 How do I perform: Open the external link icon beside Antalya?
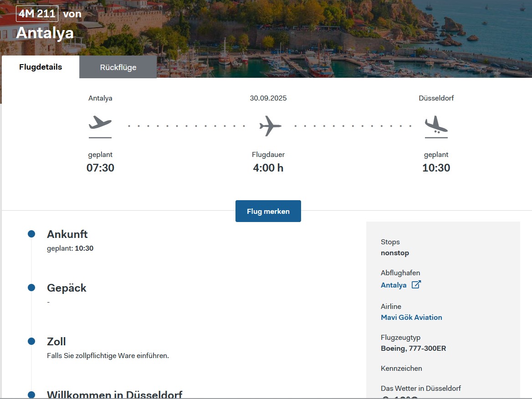click(x=416, y=285)
